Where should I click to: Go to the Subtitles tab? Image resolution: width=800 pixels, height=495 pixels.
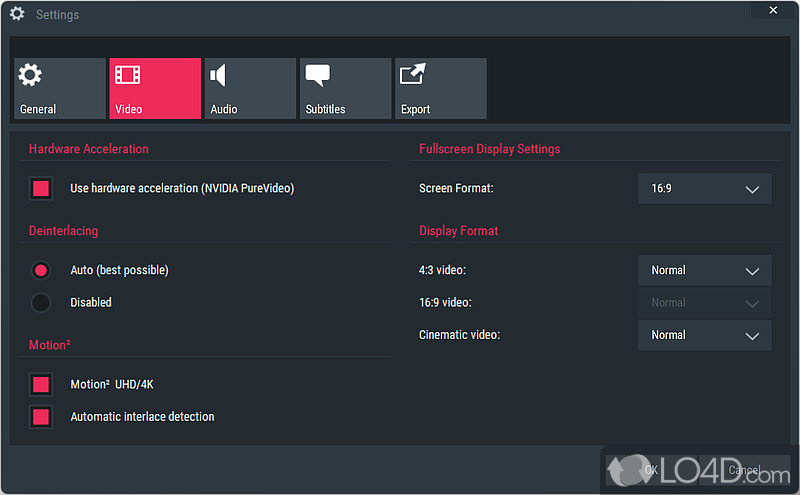[345, 88]
